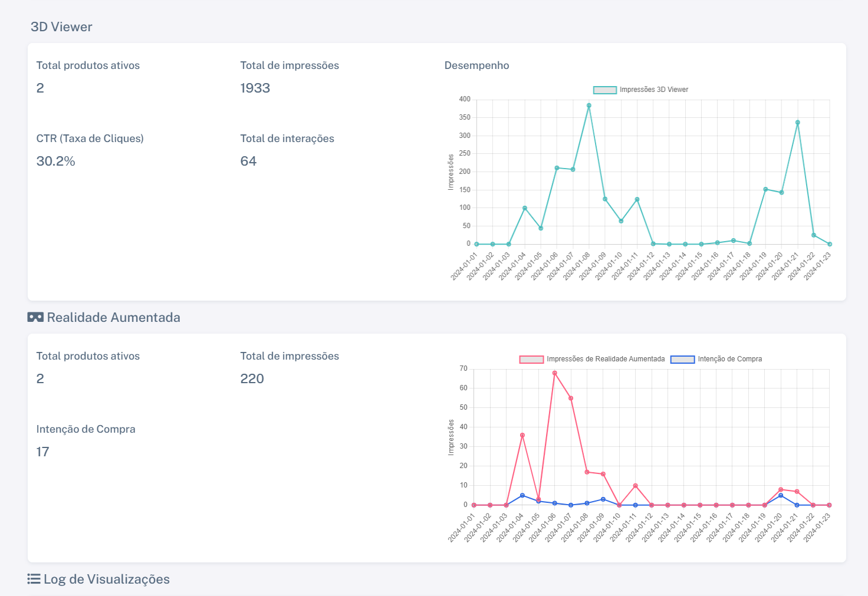Click the Intenção de Compra metric label

coord(86,429)
